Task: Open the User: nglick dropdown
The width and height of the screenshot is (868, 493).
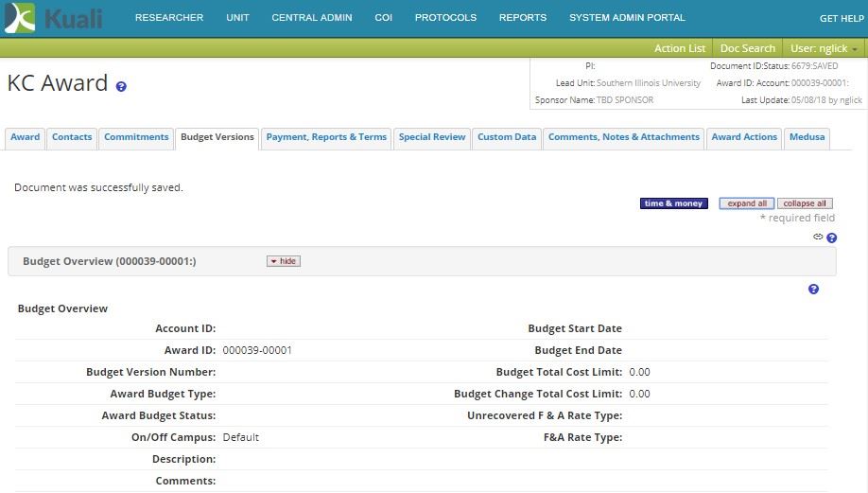Action: tap(824, 48)
